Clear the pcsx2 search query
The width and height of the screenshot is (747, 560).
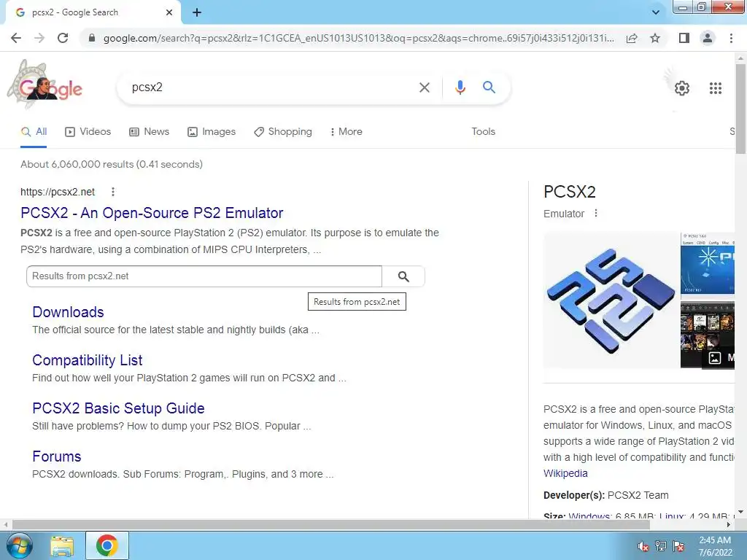pos(424,87)
